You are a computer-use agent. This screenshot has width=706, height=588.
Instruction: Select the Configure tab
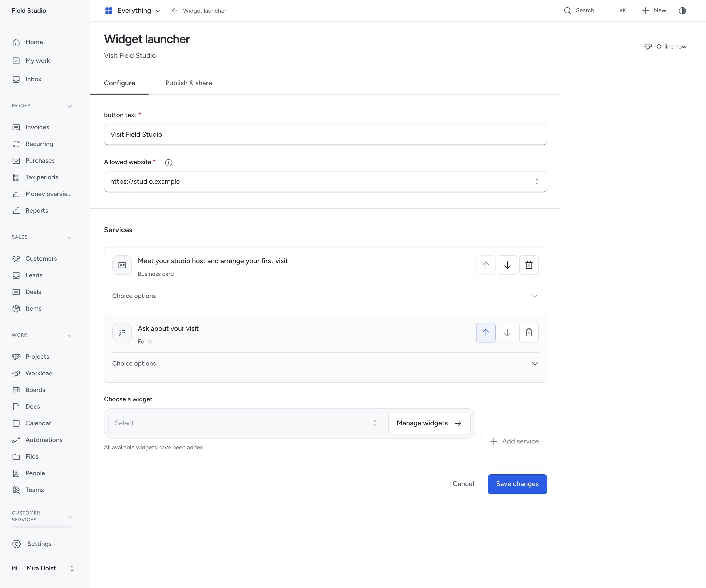point(119,83)
